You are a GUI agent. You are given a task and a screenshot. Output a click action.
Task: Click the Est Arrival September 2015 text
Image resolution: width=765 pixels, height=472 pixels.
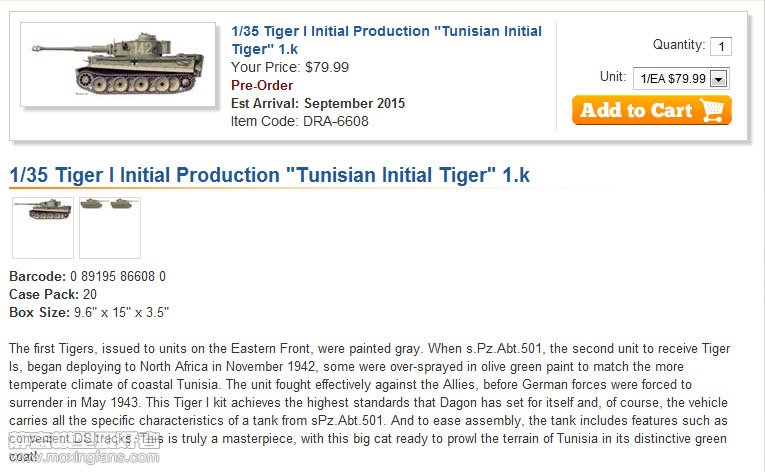318,103
